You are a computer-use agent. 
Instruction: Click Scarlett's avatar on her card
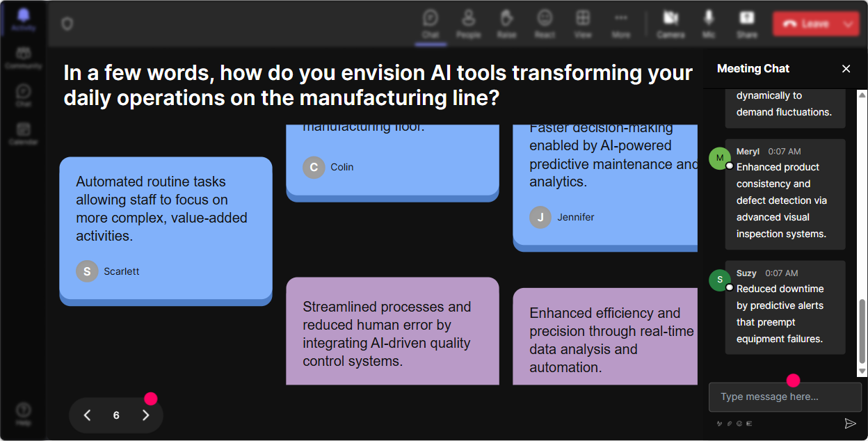pos(87,271)
